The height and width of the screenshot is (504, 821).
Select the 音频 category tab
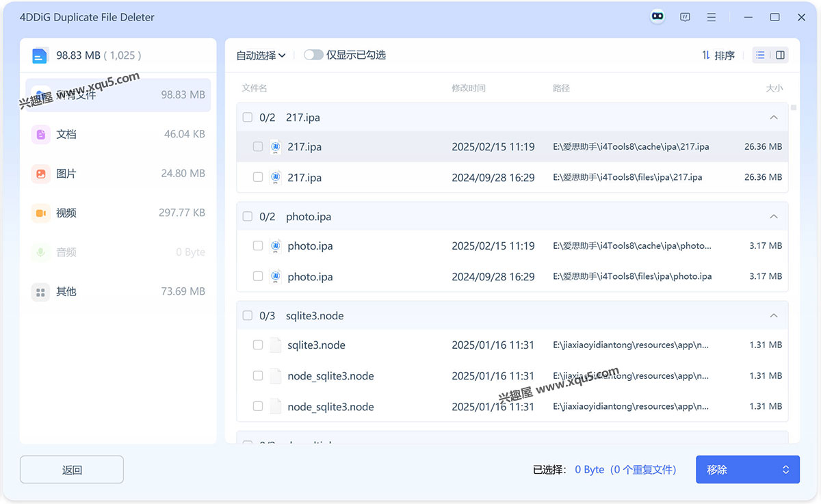tap(118, 252)
